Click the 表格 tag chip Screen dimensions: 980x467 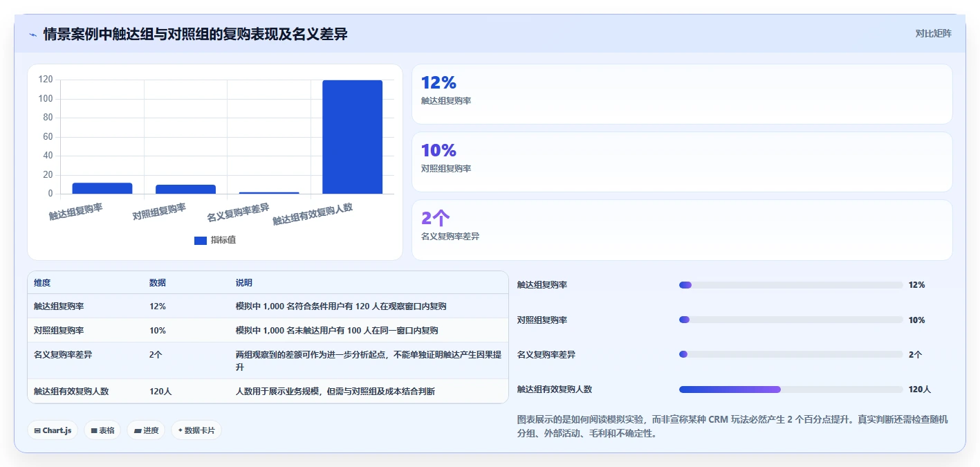click(102, 430)
